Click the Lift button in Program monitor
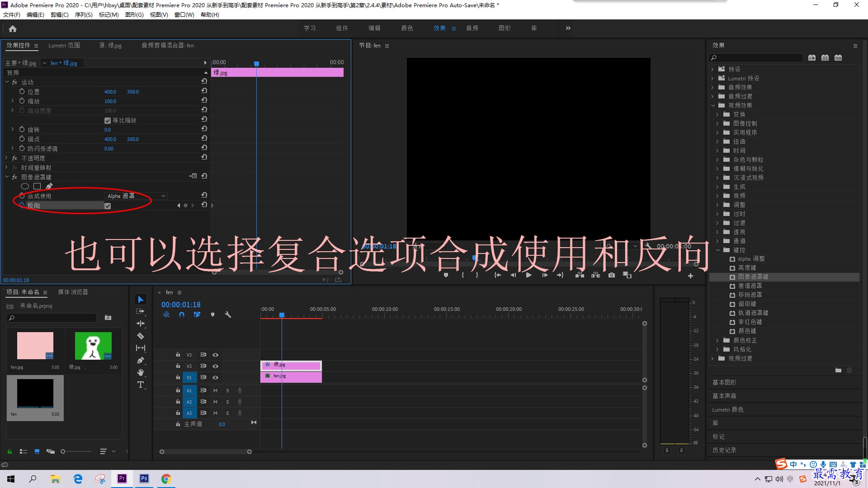Screen dimensions: 868x488 point(580,275)
